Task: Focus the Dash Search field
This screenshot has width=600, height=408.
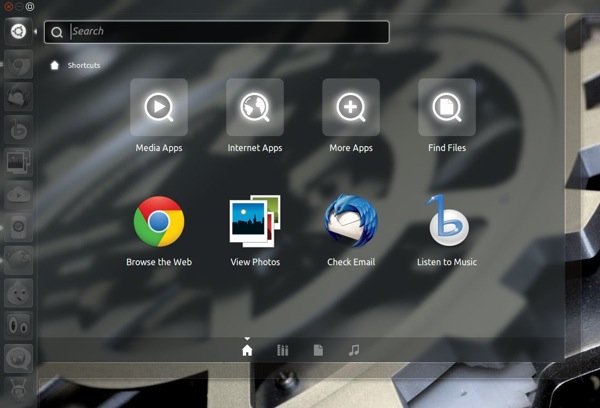Action: pyautogui.click(x=217, y=32)
